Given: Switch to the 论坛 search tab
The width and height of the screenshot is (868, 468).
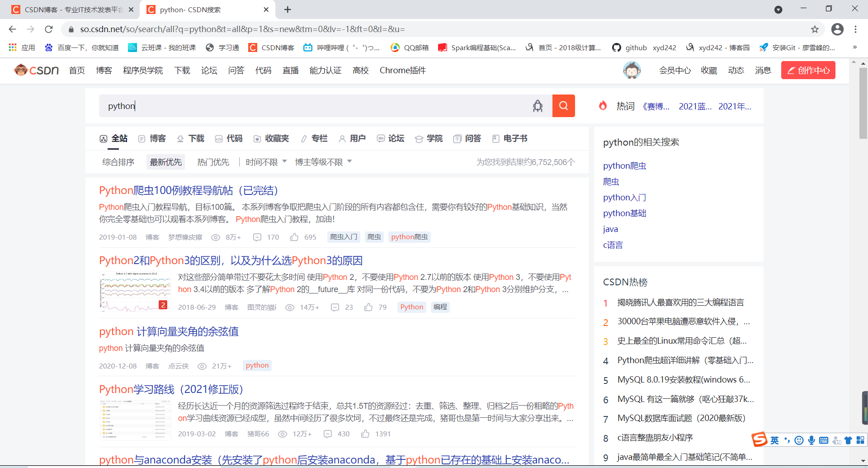Looking at the screenshot, I should [x=391, y=138].
